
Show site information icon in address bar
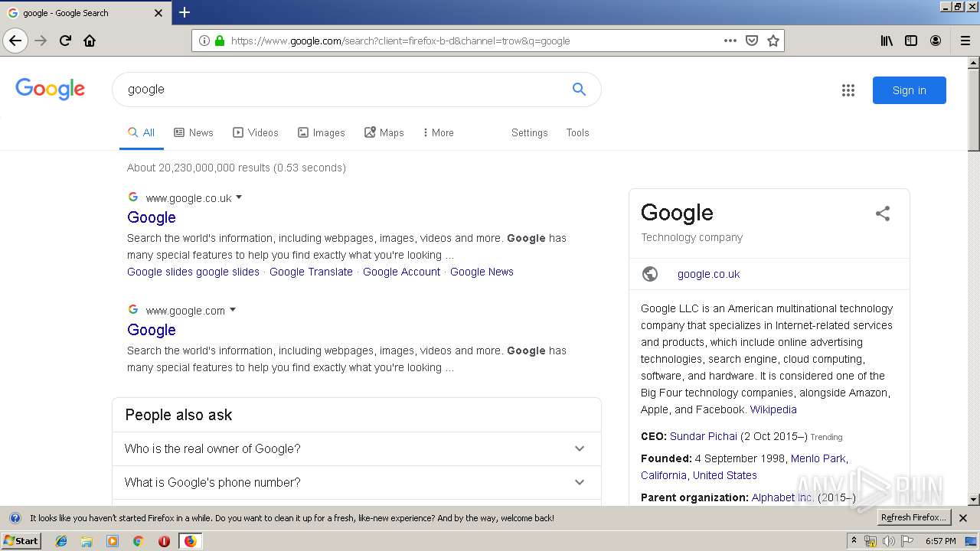coord(204,41)
